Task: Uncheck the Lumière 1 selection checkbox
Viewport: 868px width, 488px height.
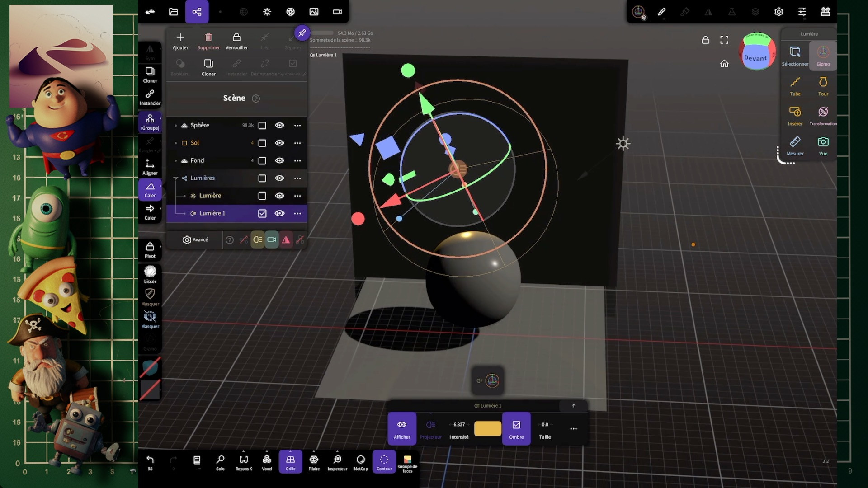Action: [262, 213]
